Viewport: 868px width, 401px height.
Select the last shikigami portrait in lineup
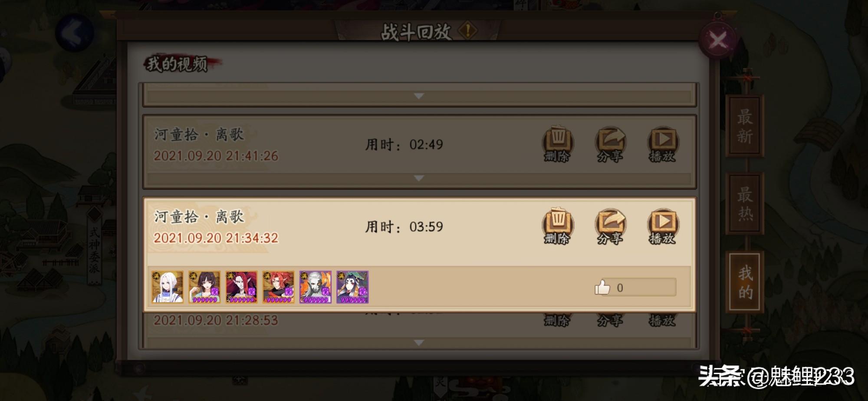(x=352, y=287)
